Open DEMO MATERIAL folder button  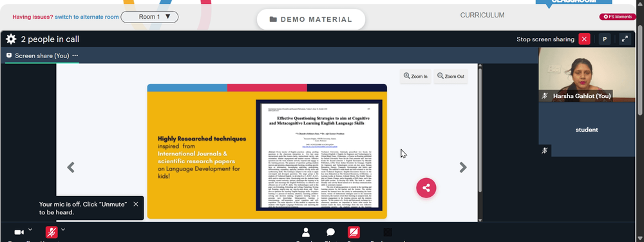coord(311,19)
